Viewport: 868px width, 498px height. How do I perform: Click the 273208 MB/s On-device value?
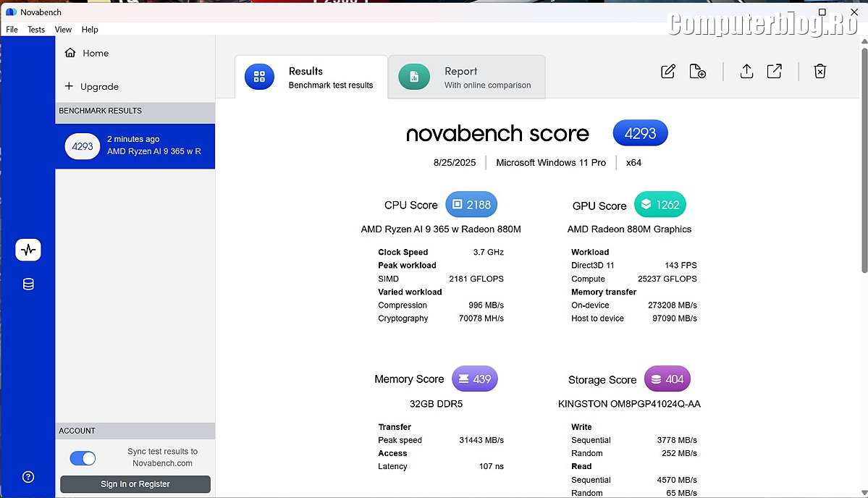[x=672, y=305]
